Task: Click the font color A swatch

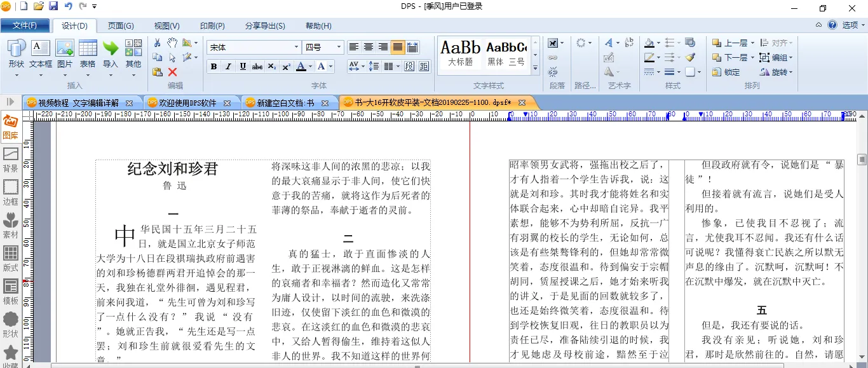Action: click(x=301, y=67)
